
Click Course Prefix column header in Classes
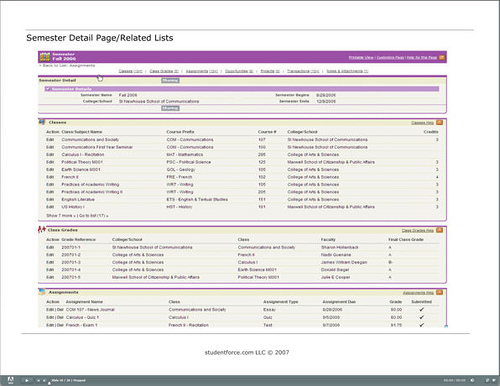pos(180,132)
